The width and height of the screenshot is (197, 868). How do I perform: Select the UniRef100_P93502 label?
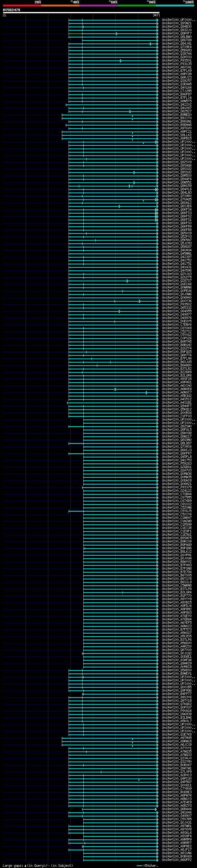177,304
